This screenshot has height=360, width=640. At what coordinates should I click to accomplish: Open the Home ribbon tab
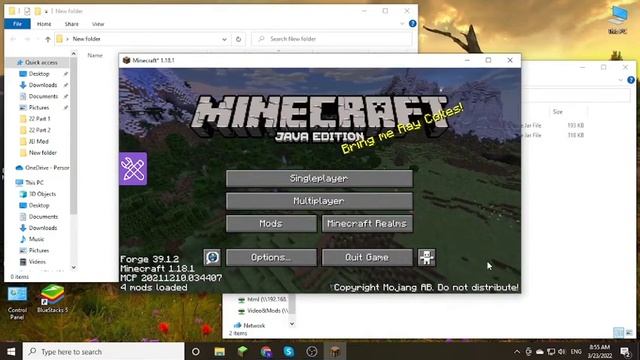click(x=44, y=24)
